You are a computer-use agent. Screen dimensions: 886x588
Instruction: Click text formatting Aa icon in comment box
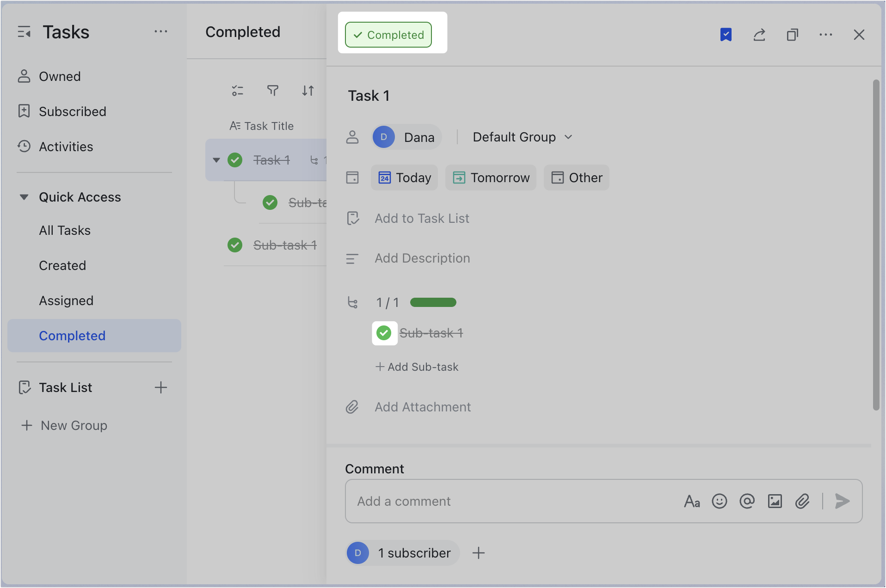pos(692,501)
